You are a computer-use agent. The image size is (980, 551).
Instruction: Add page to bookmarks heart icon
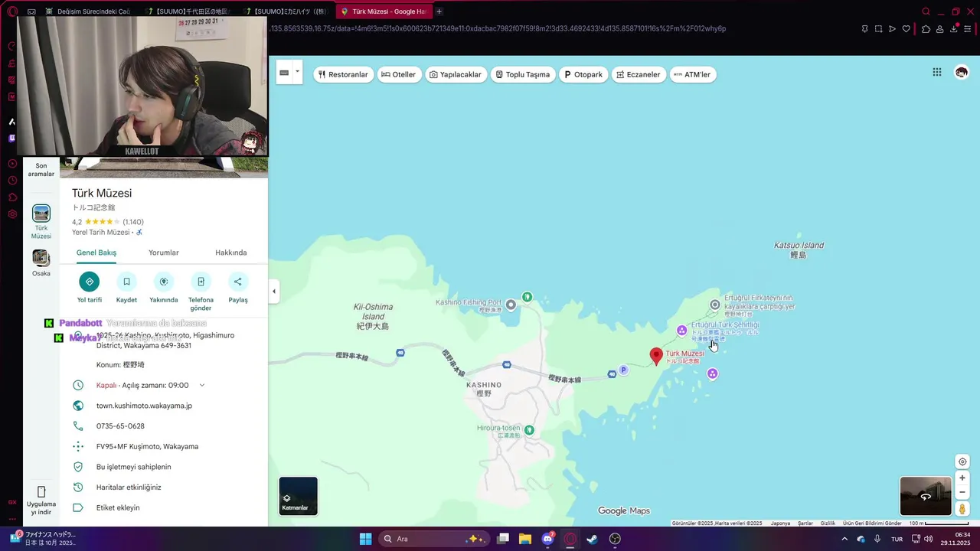coord(906,29)
